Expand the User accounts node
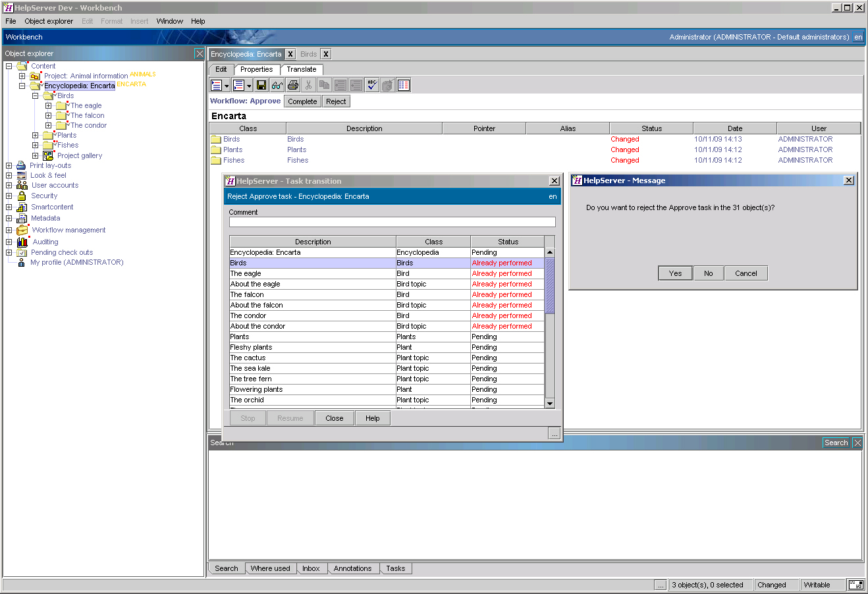The height and width of the screenshot is (594, 868). click(9, 186)
